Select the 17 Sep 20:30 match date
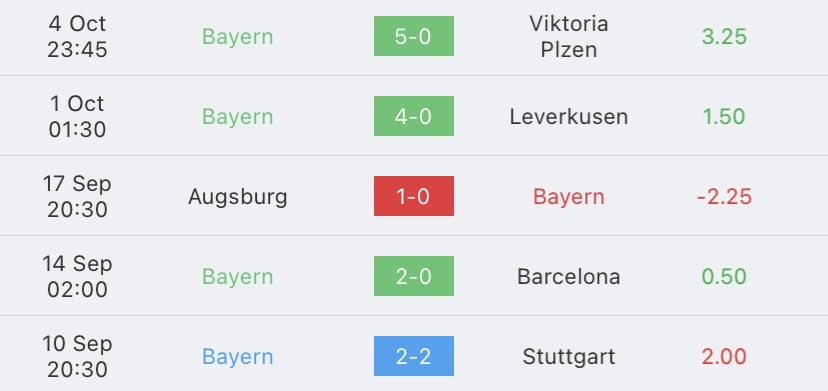The width and height of the screenshot is (828, 391). 77,197
